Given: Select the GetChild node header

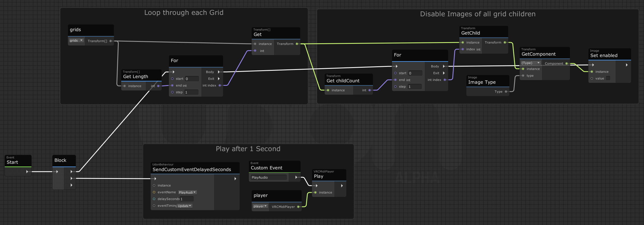Looking at the screenshot, I should click(483, 31).
